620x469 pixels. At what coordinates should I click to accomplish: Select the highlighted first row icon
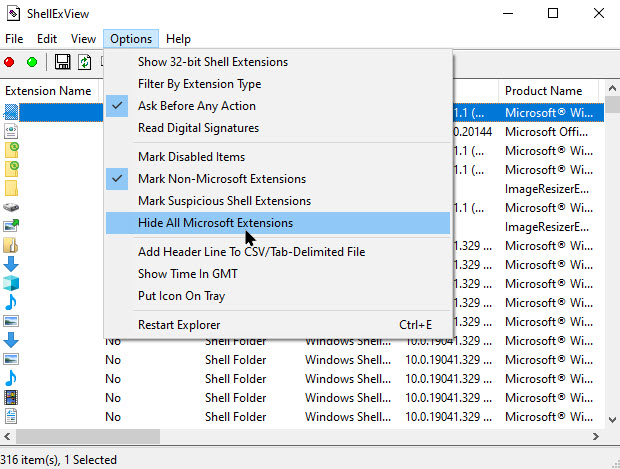(11, 112)
